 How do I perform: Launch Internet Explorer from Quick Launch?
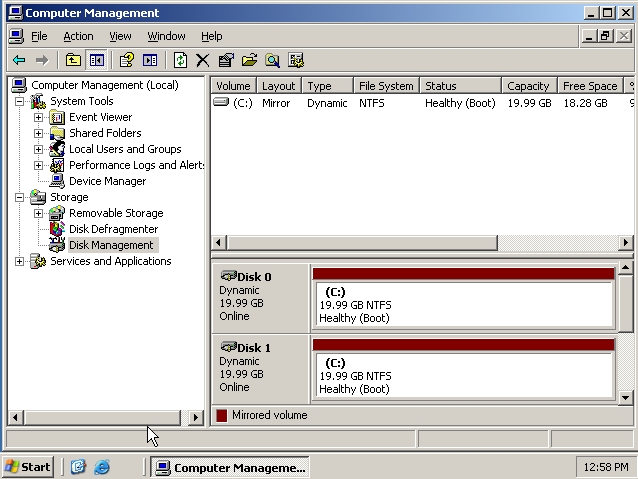coord(102,467)
